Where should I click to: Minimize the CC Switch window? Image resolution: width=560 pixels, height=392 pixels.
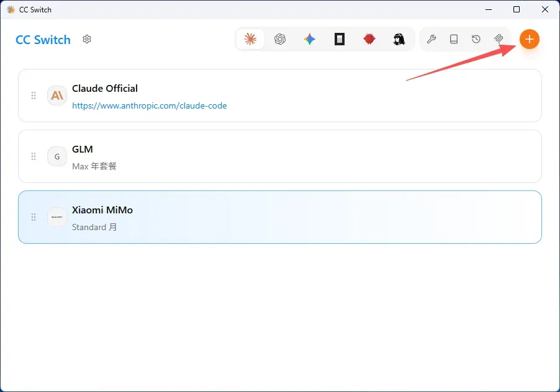(489, 10)
